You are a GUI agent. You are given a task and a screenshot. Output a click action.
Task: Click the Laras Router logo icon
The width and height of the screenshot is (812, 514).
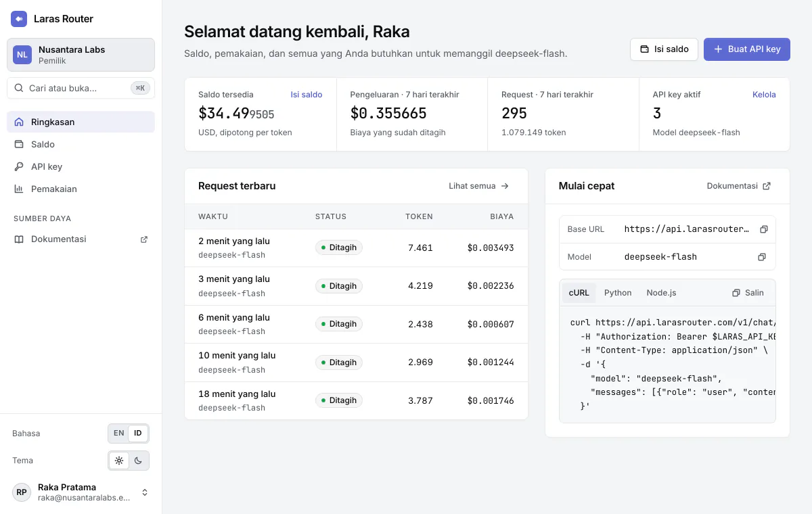pyautogui.click(x=19, y=19)
